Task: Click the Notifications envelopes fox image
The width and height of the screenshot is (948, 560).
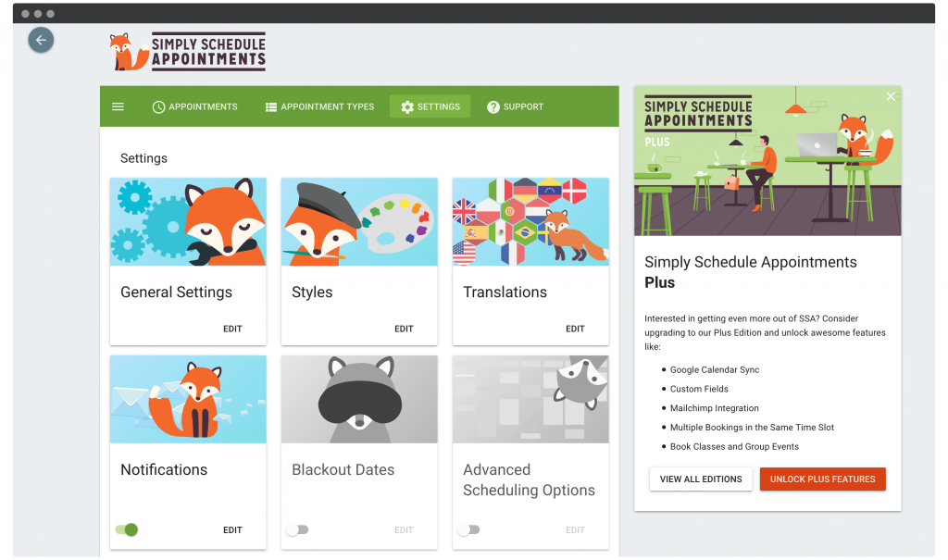Action: point(188,399)
